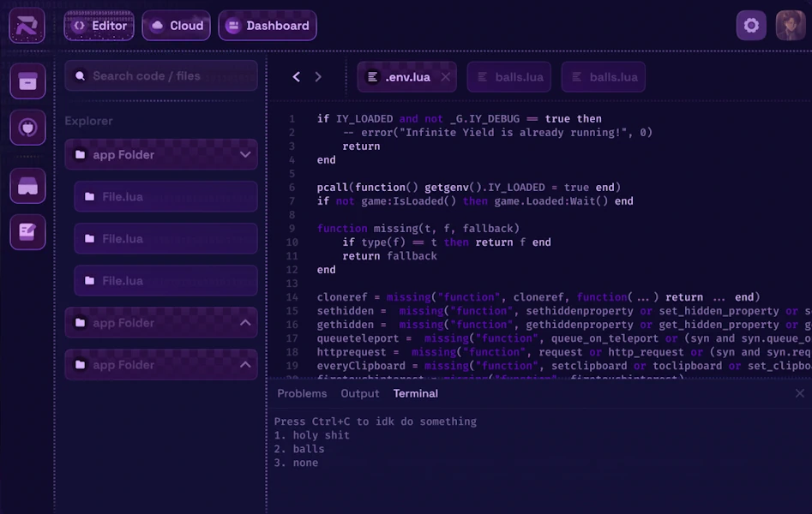812x514 pixels.
Task: Click the user profile avatar
Action: 791,26
